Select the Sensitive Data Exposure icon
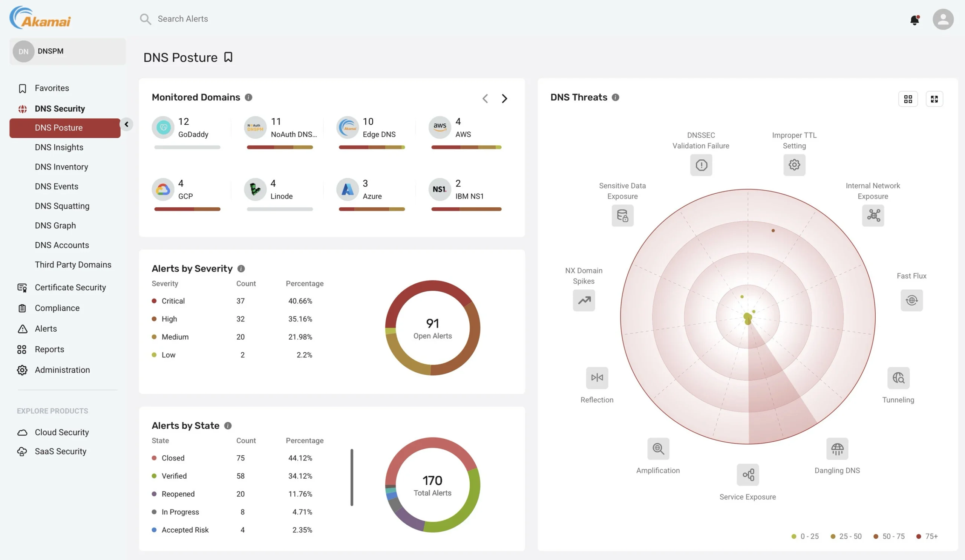 622,216
